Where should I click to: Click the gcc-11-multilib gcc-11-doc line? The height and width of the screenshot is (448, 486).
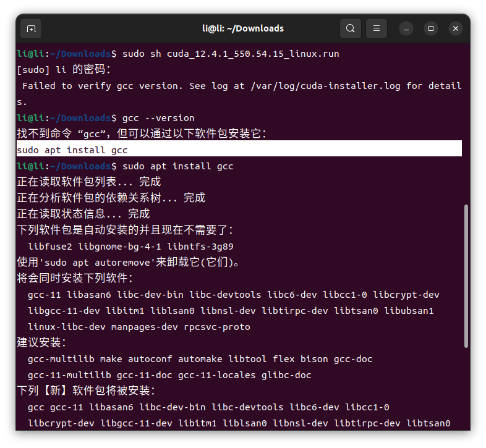[x=169, y=375]
